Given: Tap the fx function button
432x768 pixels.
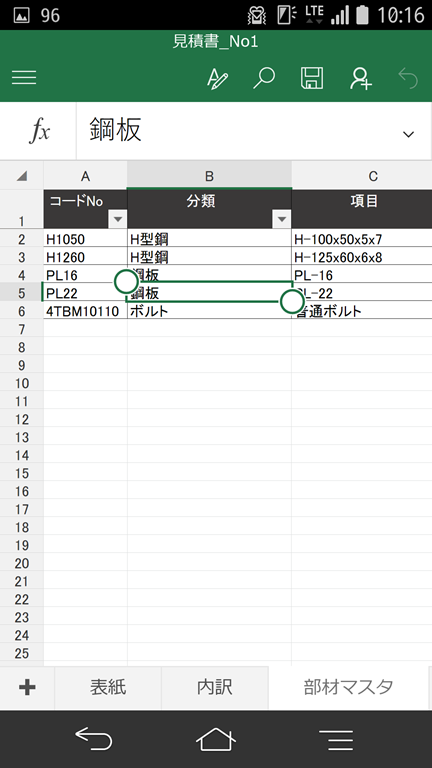Looking at the screenshot, I should pyautogui.click(x=39, y=131).
